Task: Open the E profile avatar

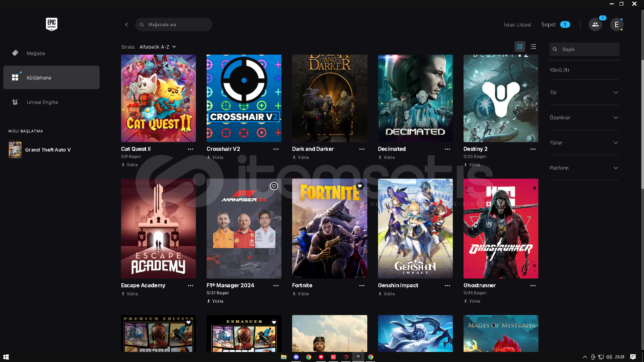Action: click(616, 24)
